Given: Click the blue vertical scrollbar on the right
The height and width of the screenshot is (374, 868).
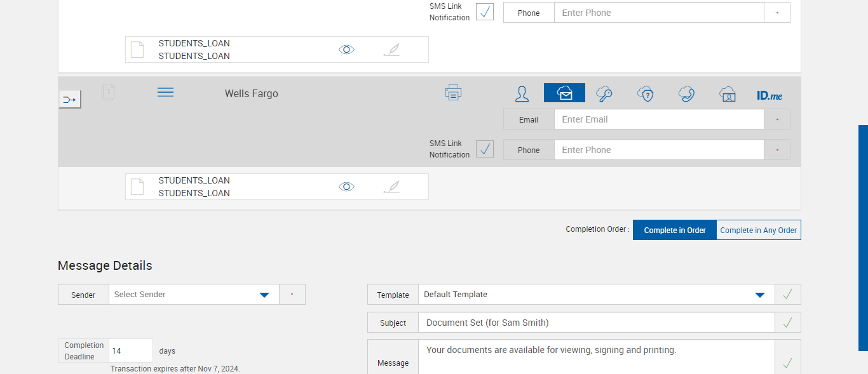Looking at the screenshot, I should (x=863, y=237).
